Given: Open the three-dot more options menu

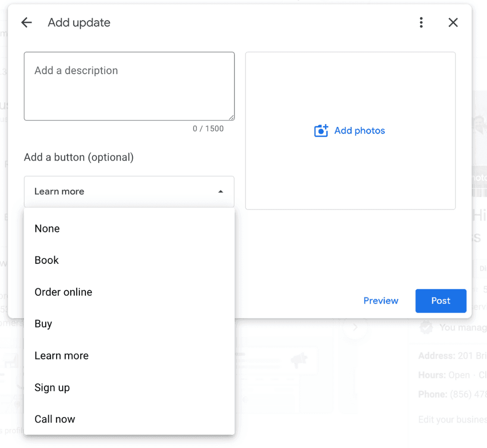Looking at the screenshot, I should tap(421, 22).
